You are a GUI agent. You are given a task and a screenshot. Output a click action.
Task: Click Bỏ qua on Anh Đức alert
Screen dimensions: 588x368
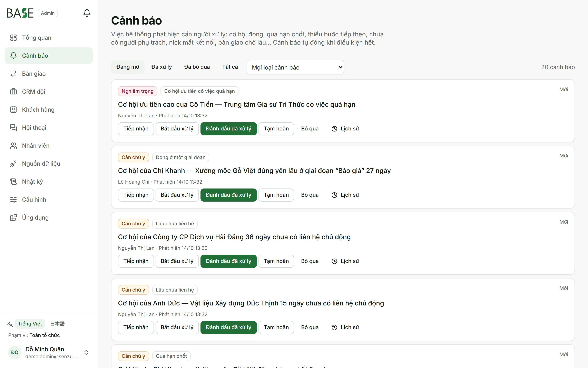click(x=310, y=327)
